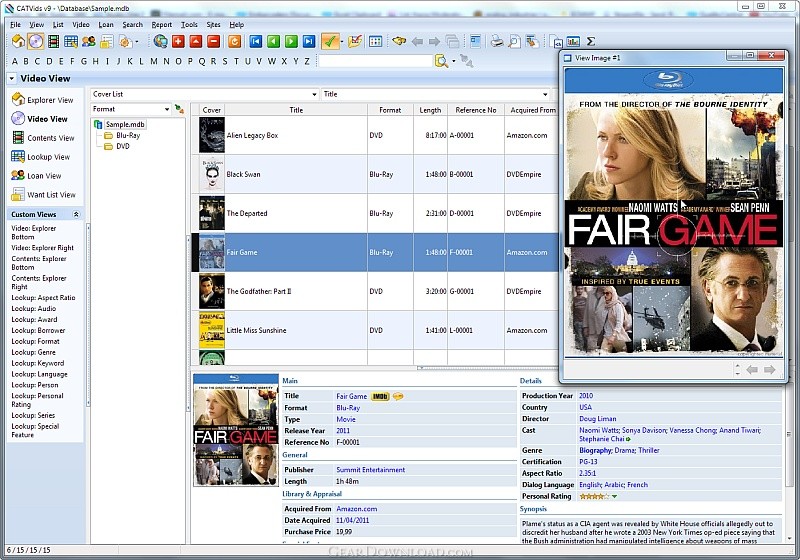Open the Loan menu
This screenshot has height=560, width=800.
point(106,24)
